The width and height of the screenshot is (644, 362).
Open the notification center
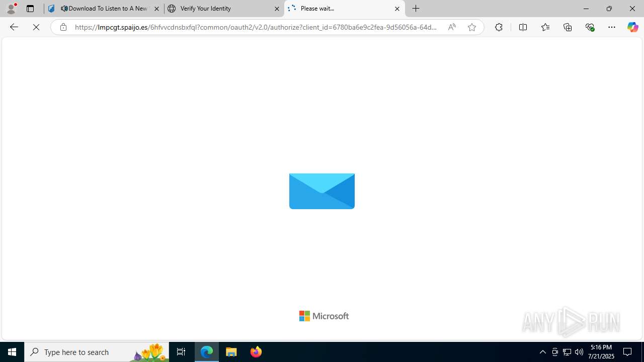point(628,352)
